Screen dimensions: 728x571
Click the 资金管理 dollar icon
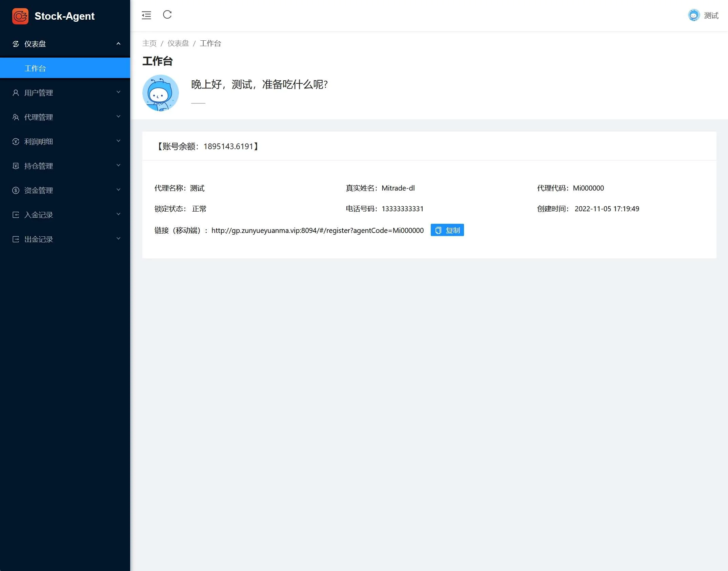click(16, 190)
